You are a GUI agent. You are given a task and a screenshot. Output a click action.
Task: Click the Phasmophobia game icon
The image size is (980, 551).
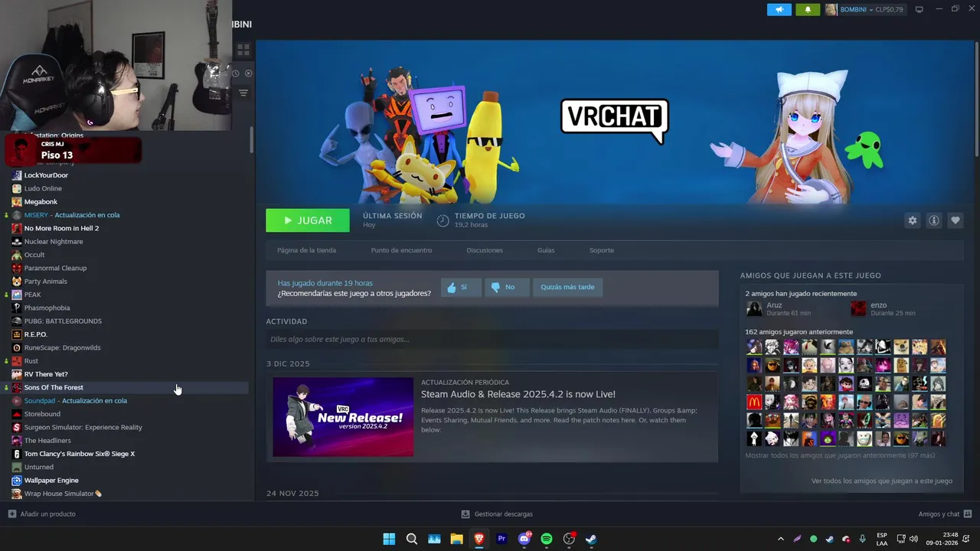coord(17,308)
